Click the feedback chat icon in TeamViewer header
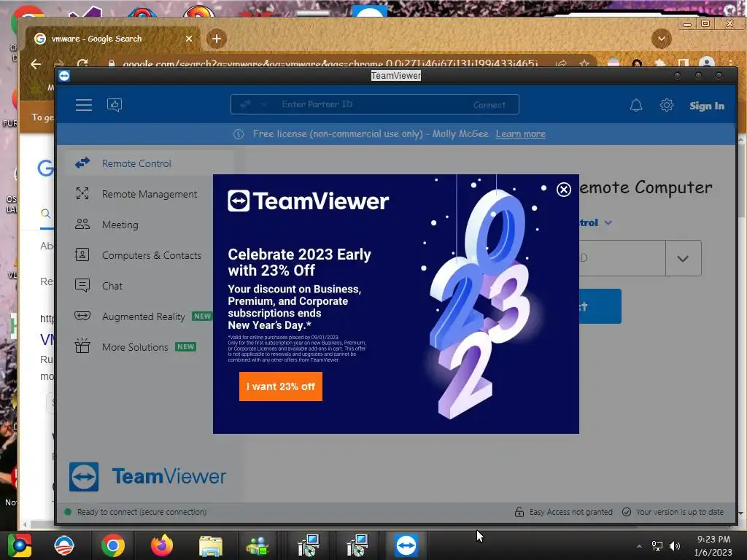747x560 pixels. [x=115, y=105]
